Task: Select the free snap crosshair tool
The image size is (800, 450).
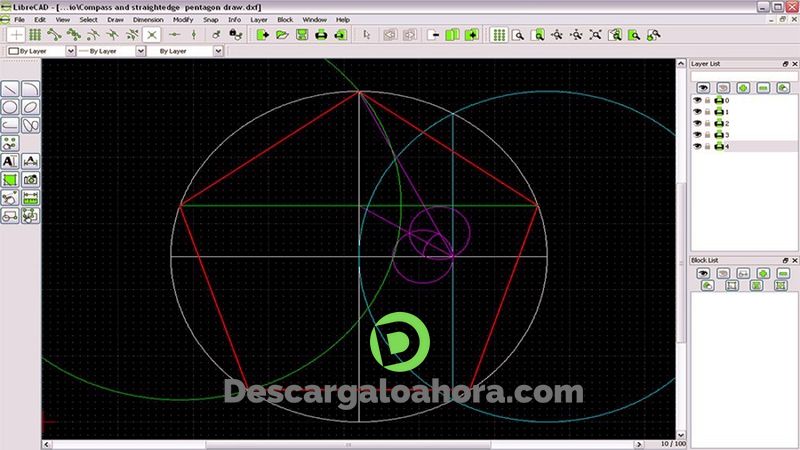Action: point(16,35)
